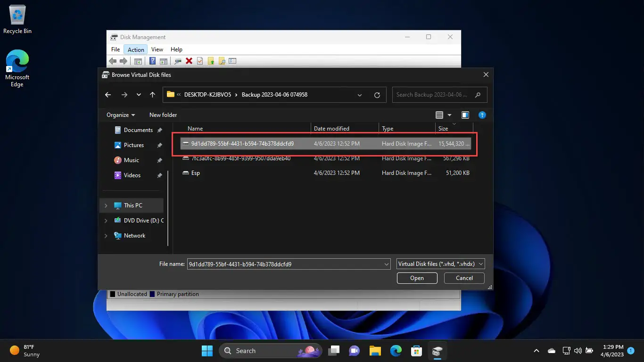This screenshot has height=362, width=644.
Task: Select the Esp disk image file
Action: coord(326,173)
